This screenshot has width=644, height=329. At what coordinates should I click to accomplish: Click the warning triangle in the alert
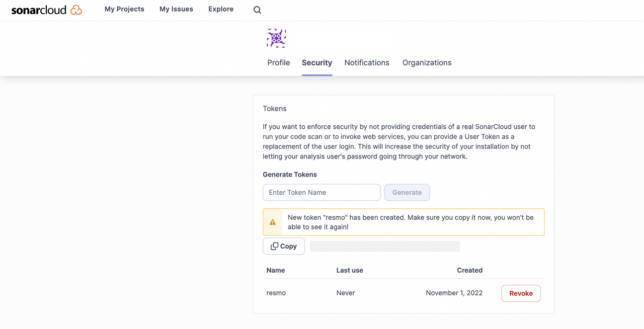273,222
